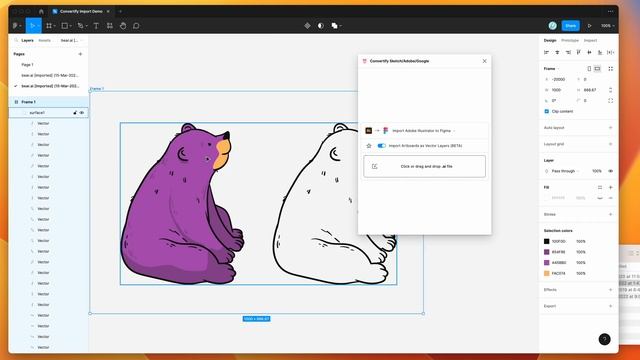Hide the surface1 layer with eye icon
The image size is (640, 360).
pos(82,113)
